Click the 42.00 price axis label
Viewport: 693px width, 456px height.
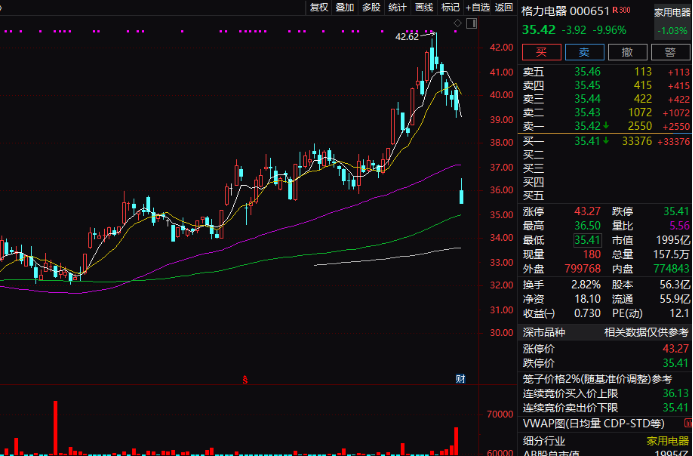[x=502, y=47]
